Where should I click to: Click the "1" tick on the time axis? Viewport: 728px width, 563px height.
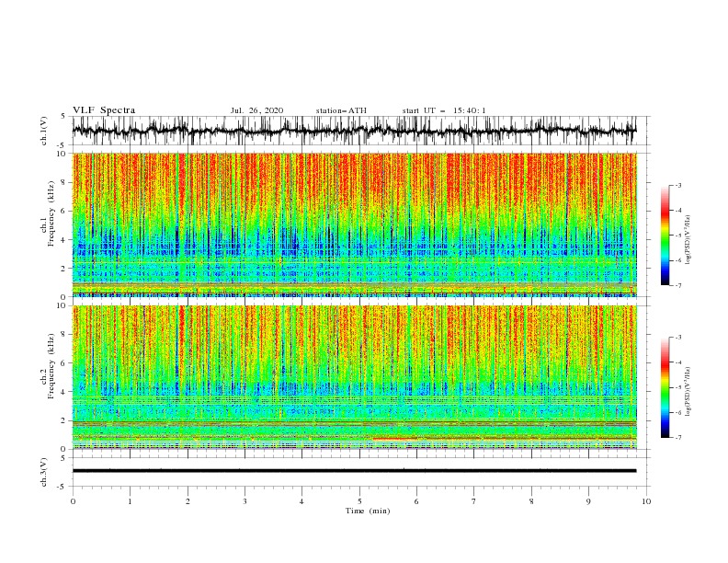pyautogui.click(x=130, y=501)
